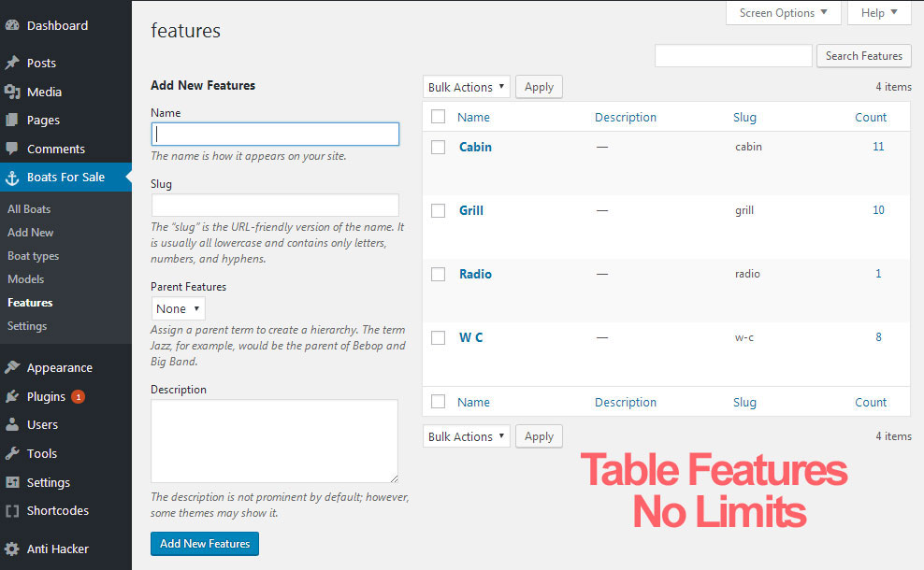View the 10 boats counted for Grill
The height and width of the screenshot is (570, 924).
pos(878,209)
